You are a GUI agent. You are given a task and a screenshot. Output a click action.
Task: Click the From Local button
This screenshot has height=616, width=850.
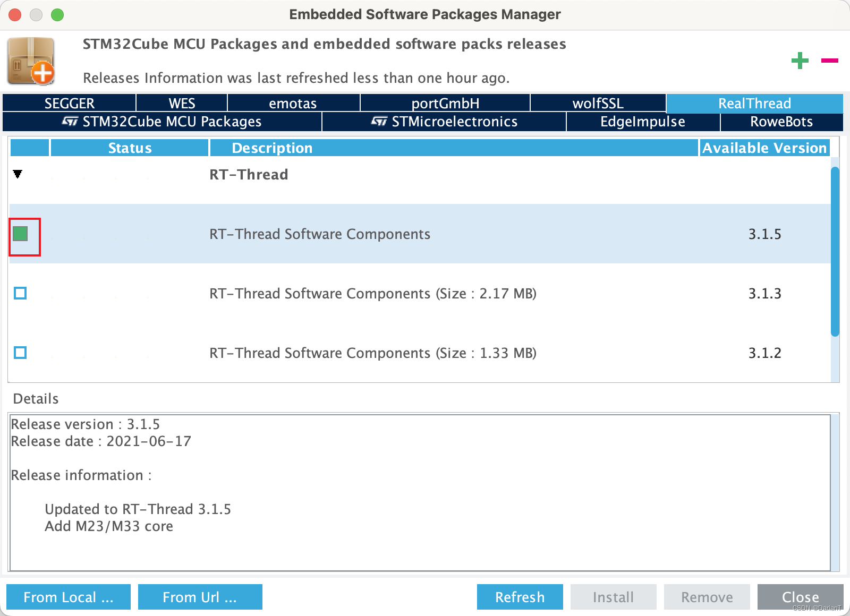point(68,597)
